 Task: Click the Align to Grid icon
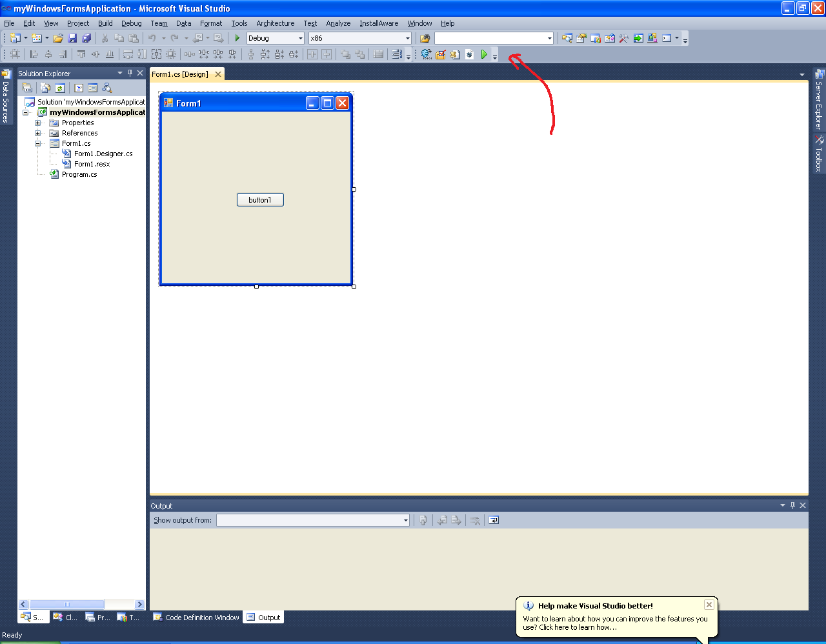pos(15,54)
